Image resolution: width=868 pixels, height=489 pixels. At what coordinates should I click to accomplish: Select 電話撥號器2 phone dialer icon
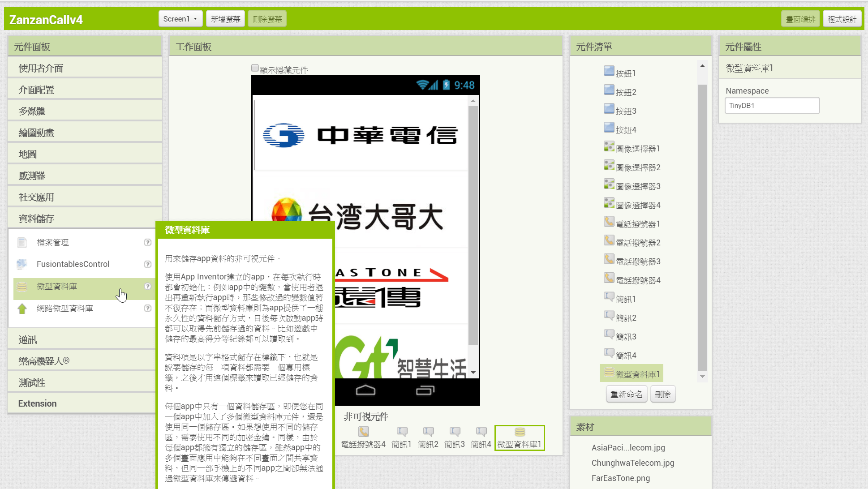click(609, 240)
